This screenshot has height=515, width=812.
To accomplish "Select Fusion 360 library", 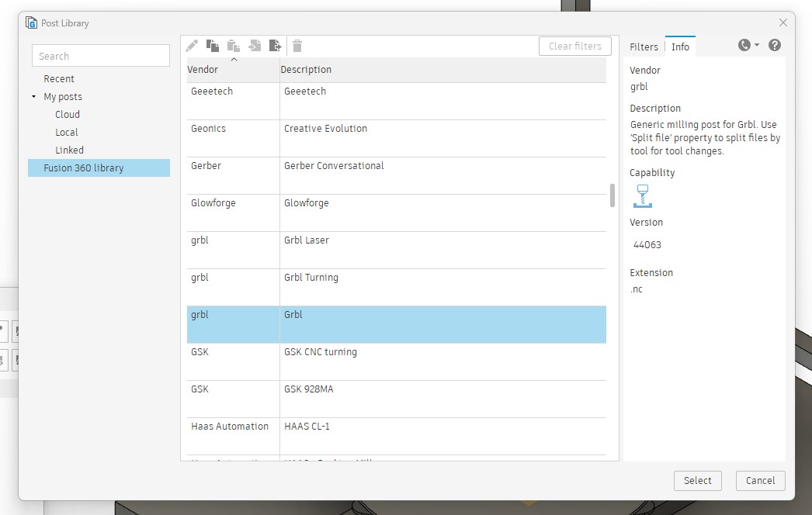I will coord(99,168).
